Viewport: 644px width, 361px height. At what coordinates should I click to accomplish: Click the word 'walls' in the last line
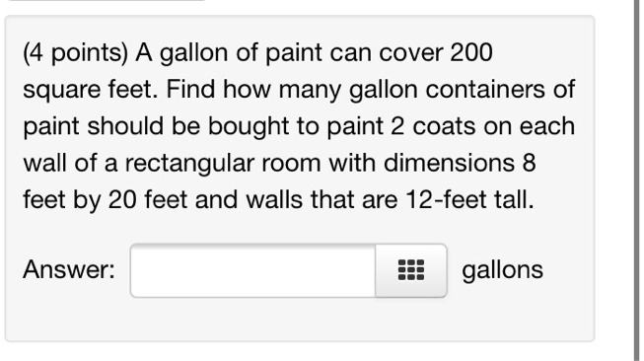274,199
